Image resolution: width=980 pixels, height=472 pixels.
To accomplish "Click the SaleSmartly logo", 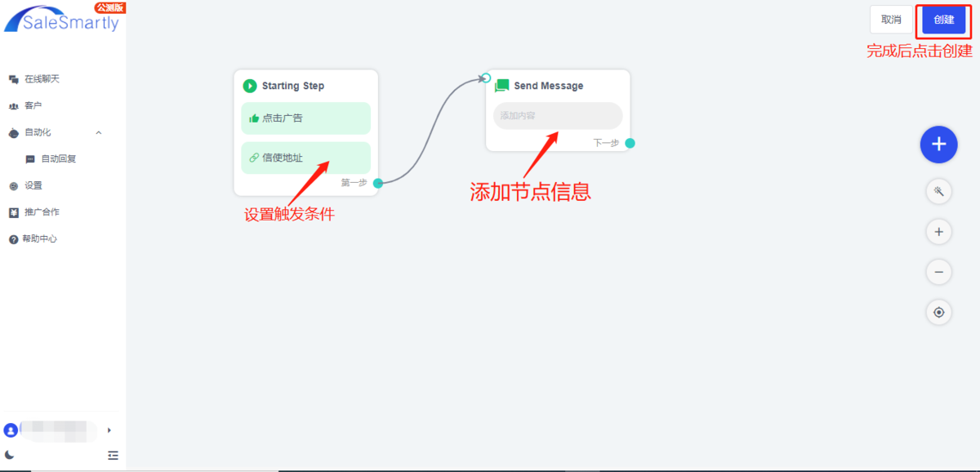I will click(62, 18).
